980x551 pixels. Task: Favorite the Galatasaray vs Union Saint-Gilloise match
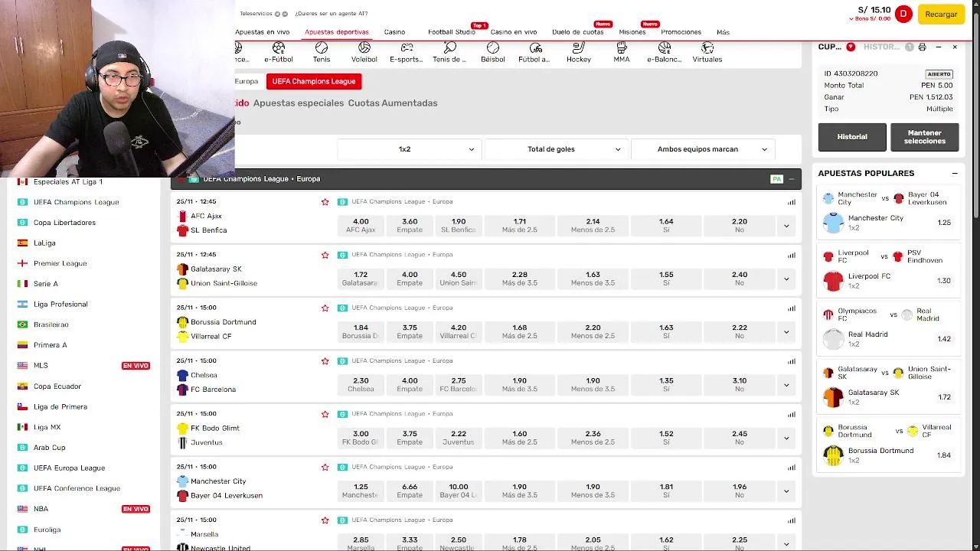coord(325,255)
